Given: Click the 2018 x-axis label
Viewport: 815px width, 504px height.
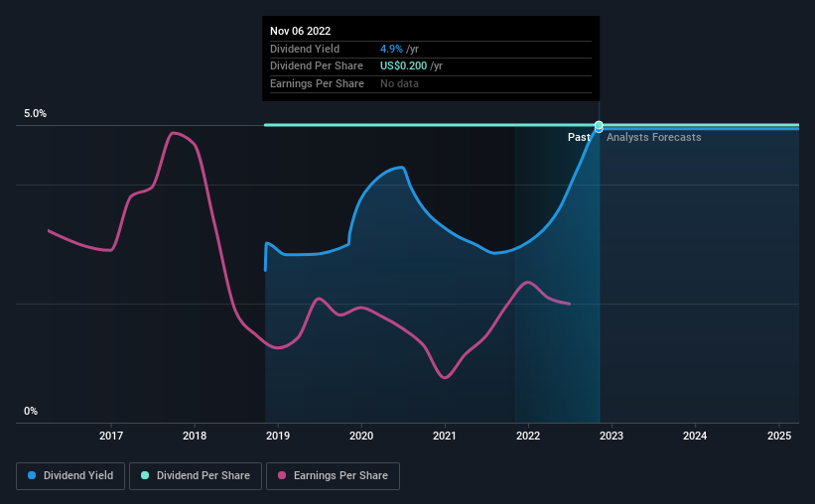Looking at the screenshot, I should (195, 436).
